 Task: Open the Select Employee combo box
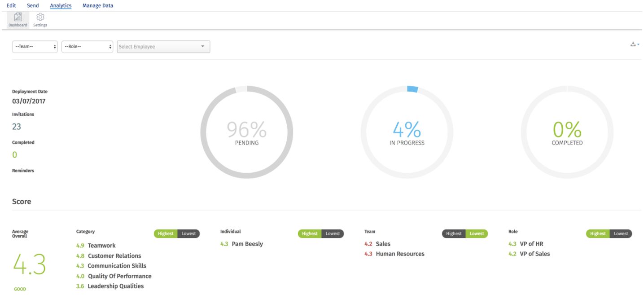pos(163,47)
